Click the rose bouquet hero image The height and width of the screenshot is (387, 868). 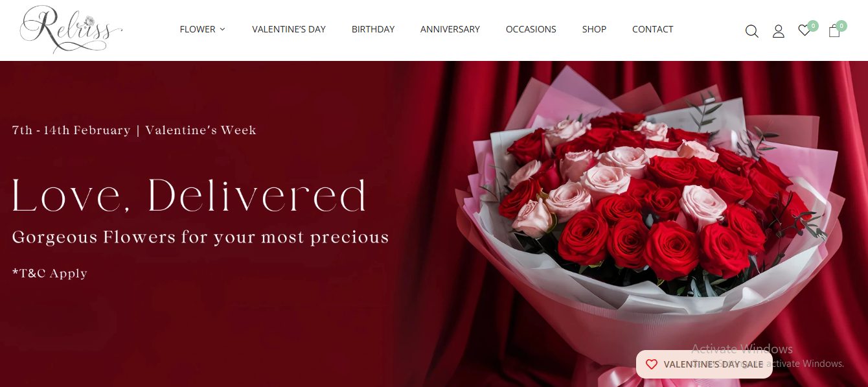click(x=648, y=227)
